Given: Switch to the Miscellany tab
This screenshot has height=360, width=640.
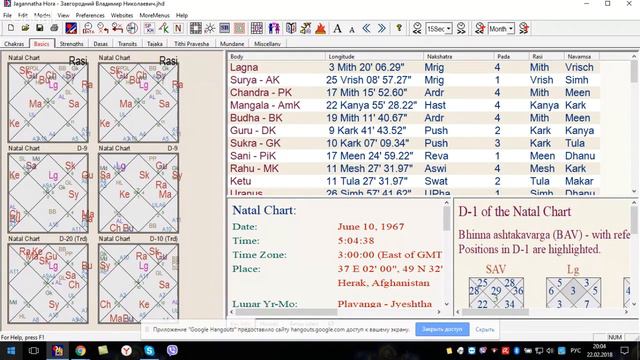Looking at the screenshot, I should (x=267, y=44).
